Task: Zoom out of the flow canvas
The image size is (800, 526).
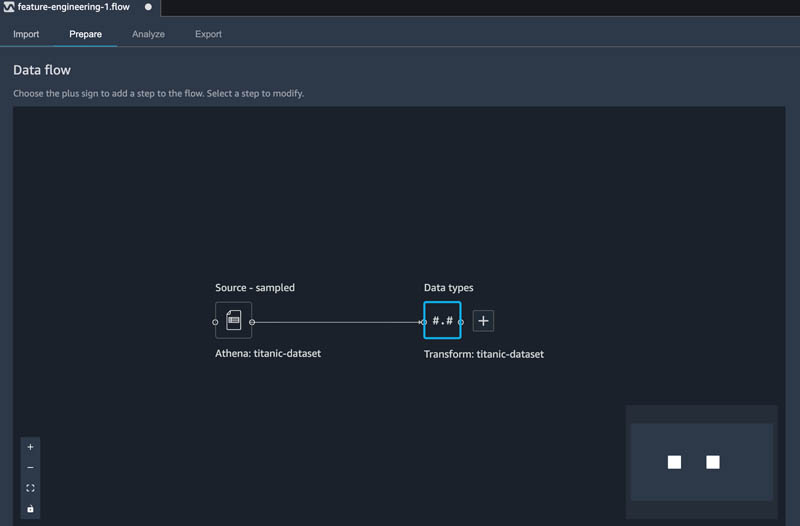Action: (x=30, y=467)
